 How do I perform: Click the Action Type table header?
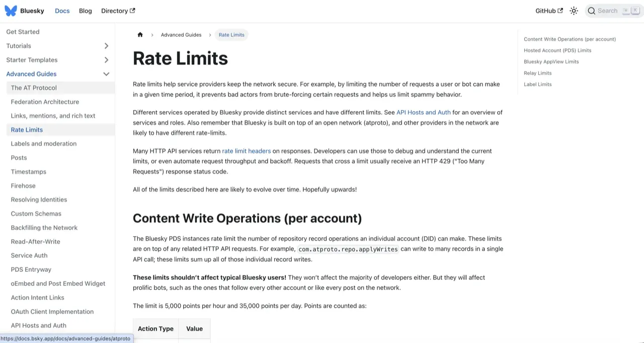[155, 329]
